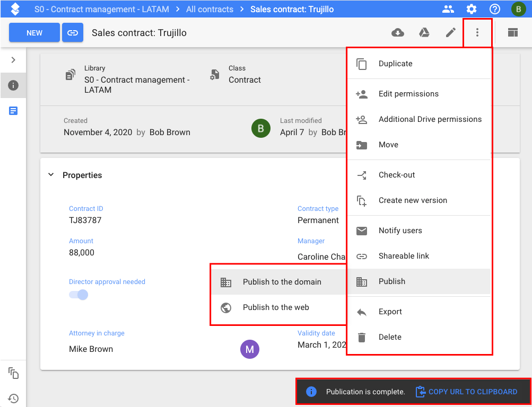Open the version history icon in sidebar
This screenshot has height=407, width=532.
(13, 398)
